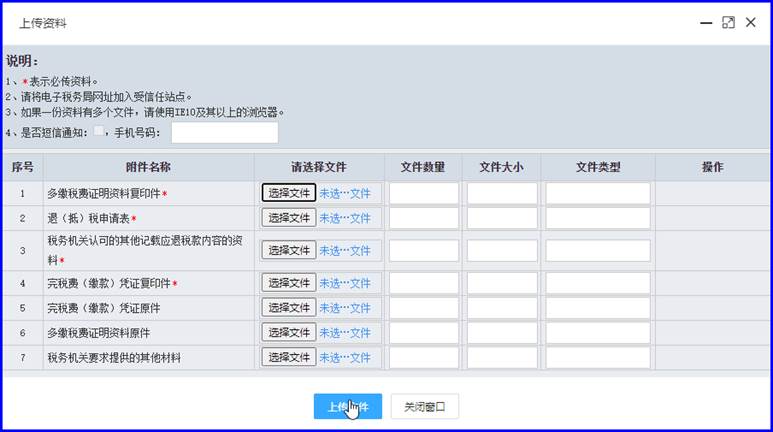
Task: Close the 上传资料 dialog with X
Action: click(x=751, y=22)
